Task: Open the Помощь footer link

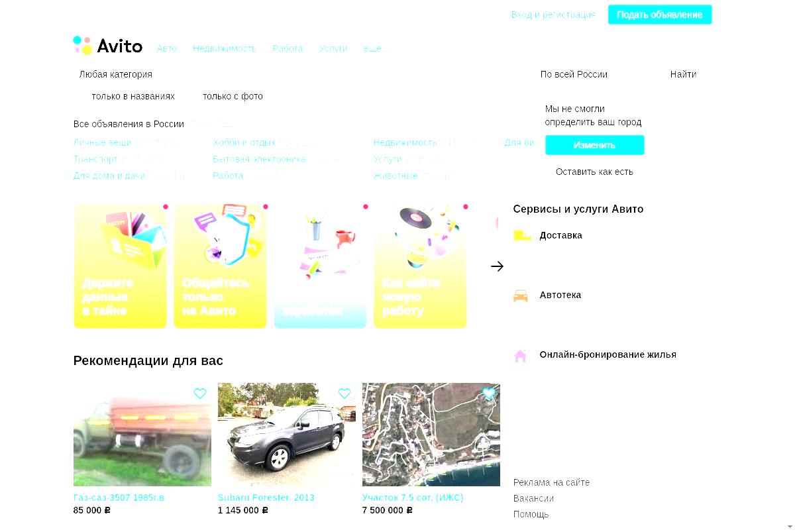Action: [531, 514]
